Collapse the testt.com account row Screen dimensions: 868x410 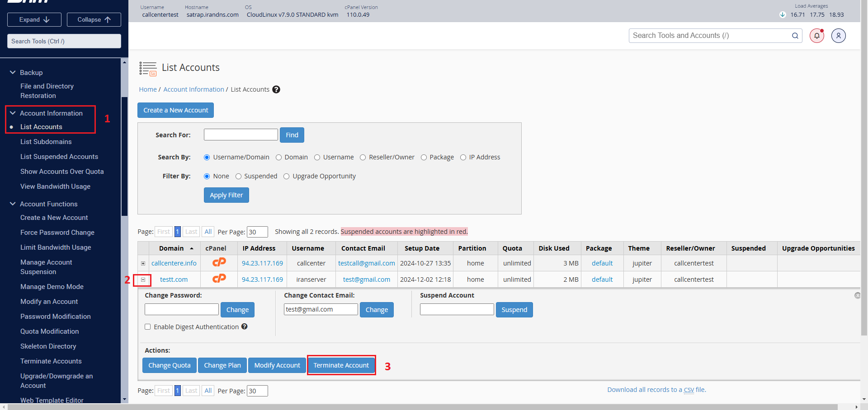pos(143,280)
